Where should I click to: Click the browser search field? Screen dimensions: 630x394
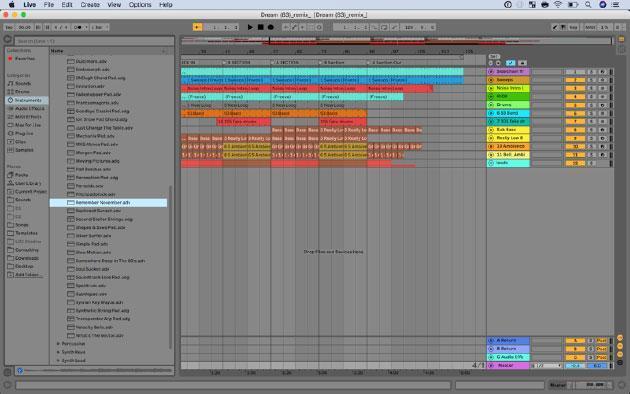click(94, 41)
